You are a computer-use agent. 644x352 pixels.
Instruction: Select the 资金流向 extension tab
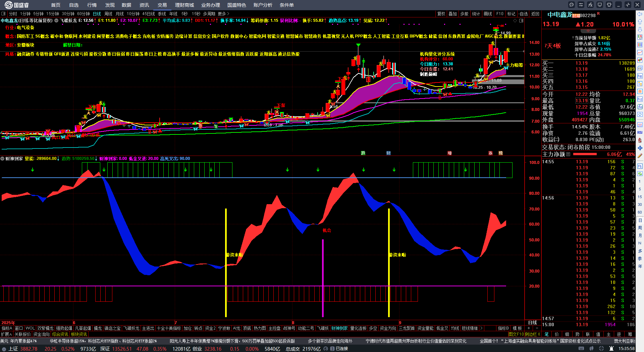click(x=41, y=334)
